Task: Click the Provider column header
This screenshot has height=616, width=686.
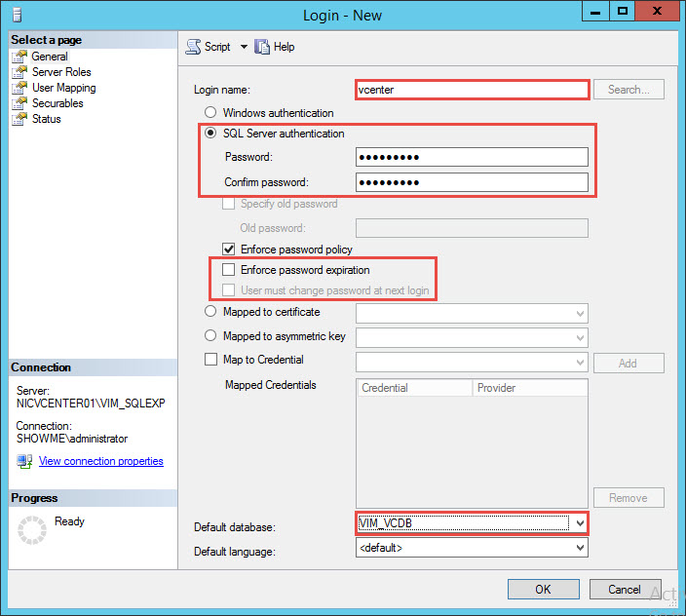Action: click(530, 388)
